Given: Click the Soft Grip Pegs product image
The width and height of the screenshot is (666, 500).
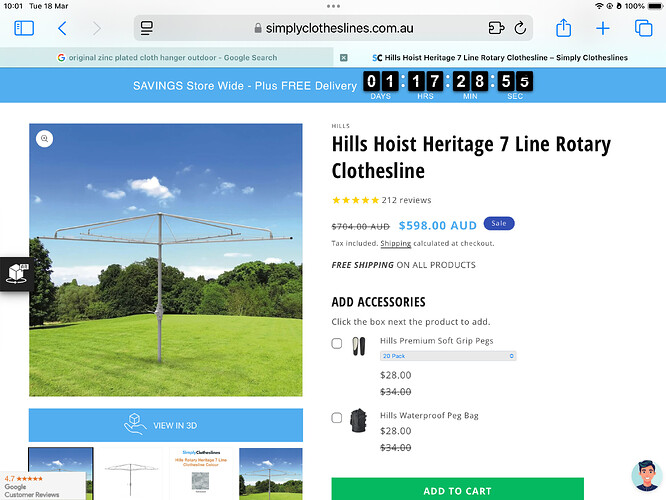Looking at the screenshot, I should point(359,346).
